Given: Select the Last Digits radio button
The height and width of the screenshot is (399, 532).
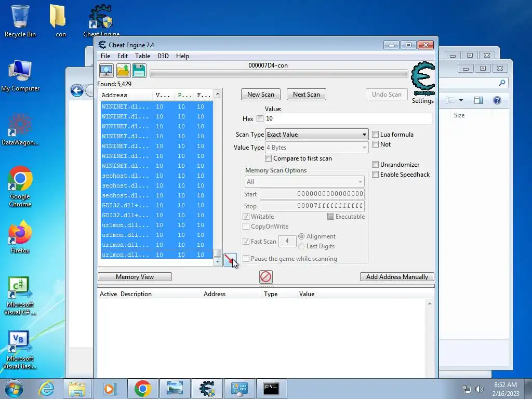Looking at the screenshot, I should click(301, 246).
